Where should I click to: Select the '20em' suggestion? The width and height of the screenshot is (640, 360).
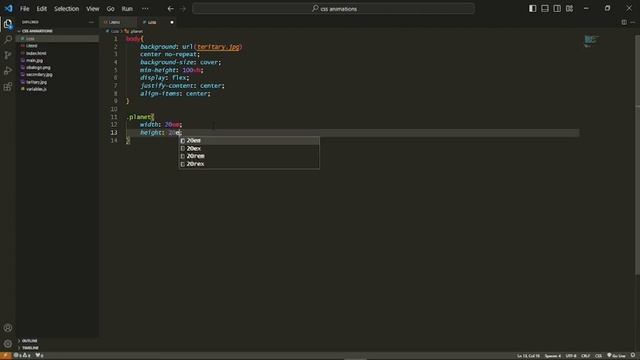tap(249, 140)
